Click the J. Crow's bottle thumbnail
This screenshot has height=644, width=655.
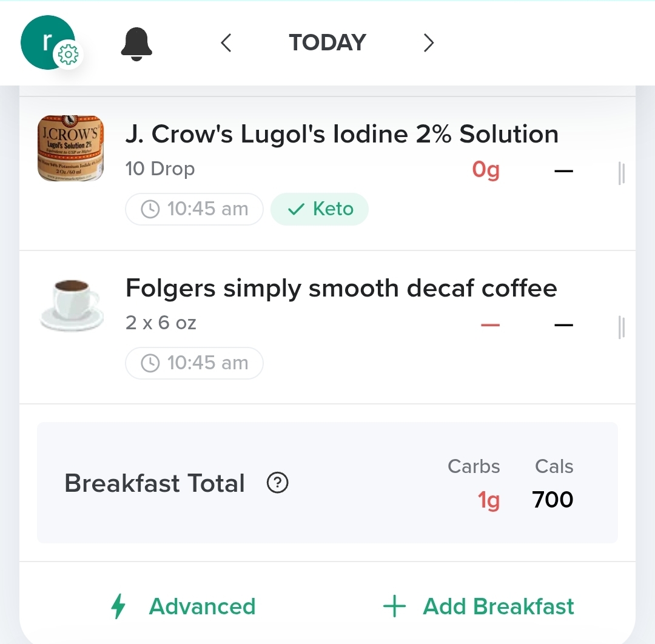(70, 148)
